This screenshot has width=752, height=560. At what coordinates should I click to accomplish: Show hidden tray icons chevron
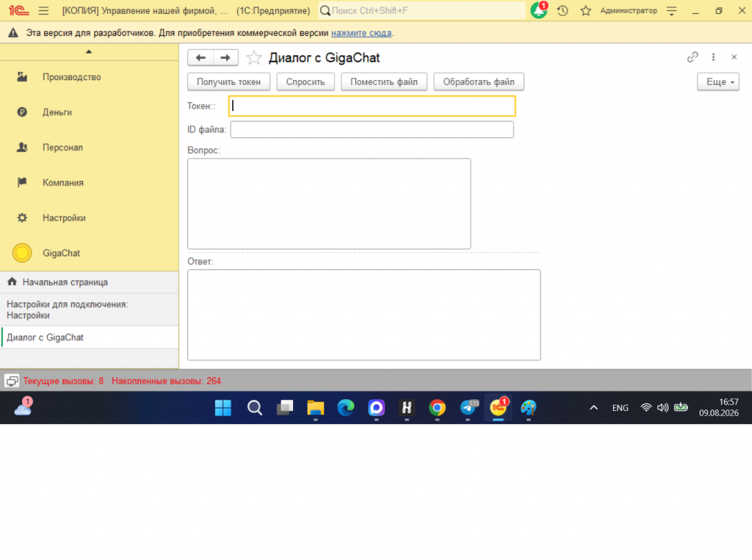(593, 408)
